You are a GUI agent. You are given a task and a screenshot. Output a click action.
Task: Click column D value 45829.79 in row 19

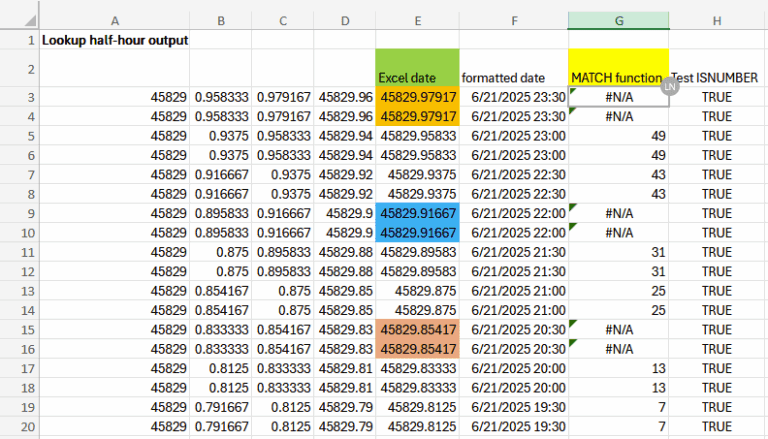345,407
